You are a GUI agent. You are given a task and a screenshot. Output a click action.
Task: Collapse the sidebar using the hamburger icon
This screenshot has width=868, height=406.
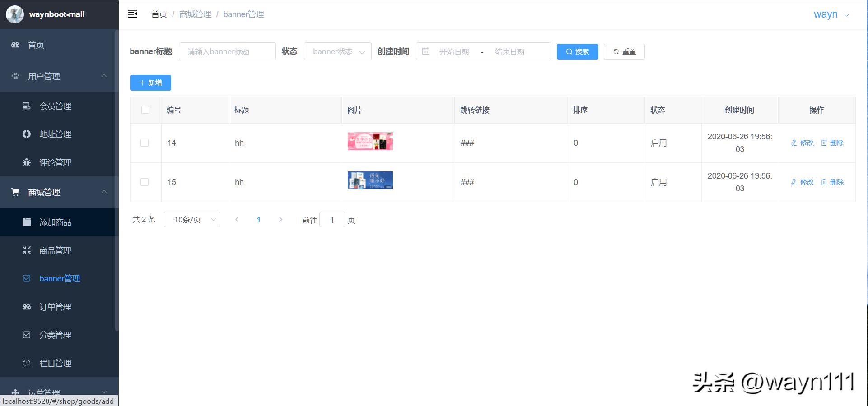point(132,14)
